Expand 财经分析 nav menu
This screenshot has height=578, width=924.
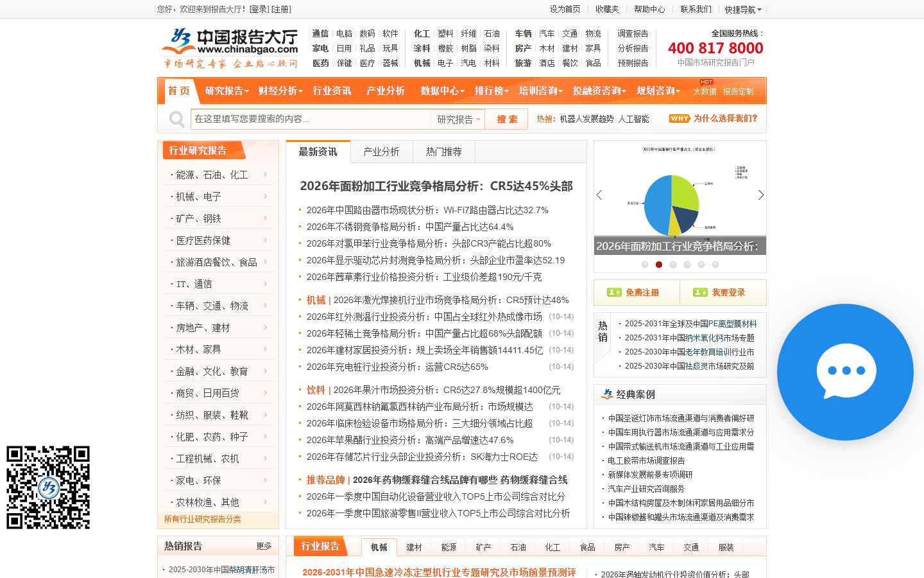(x=280, y=91)
